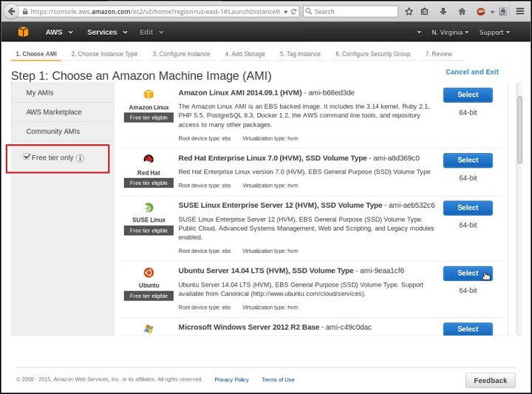Image resolution: width=532 pixels, height=394 pixels.
Task: Open Community AMIs in the sidebar
Action: click(x=62, y=132)
